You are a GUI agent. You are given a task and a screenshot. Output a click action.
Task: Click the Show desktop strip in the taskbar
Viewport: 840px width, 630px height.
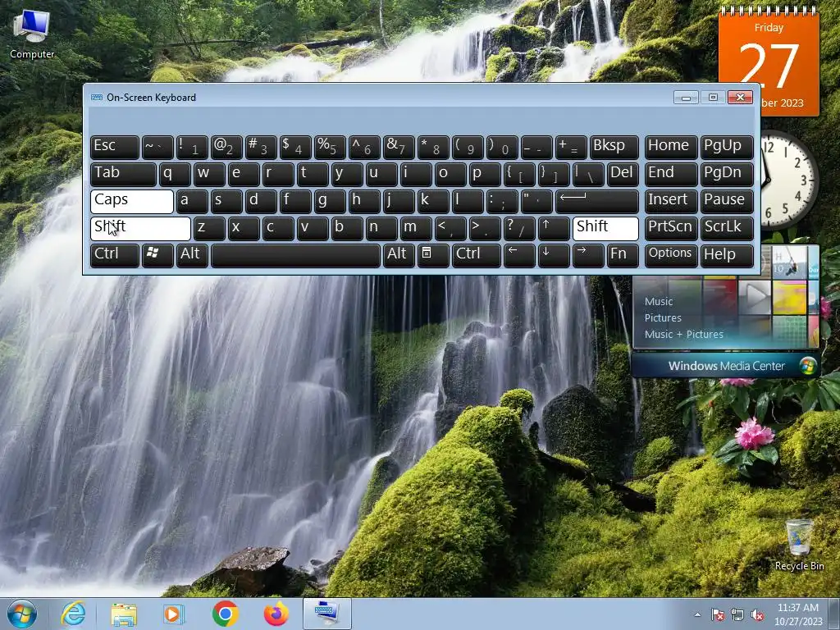[835, 614]
